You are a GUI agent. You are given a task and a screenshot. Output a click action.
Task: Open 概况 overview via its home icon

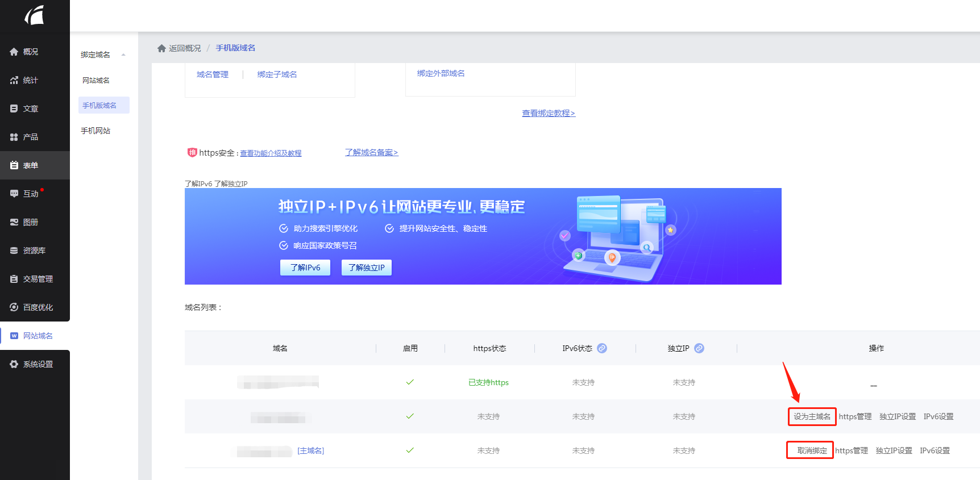click(14, 52)
